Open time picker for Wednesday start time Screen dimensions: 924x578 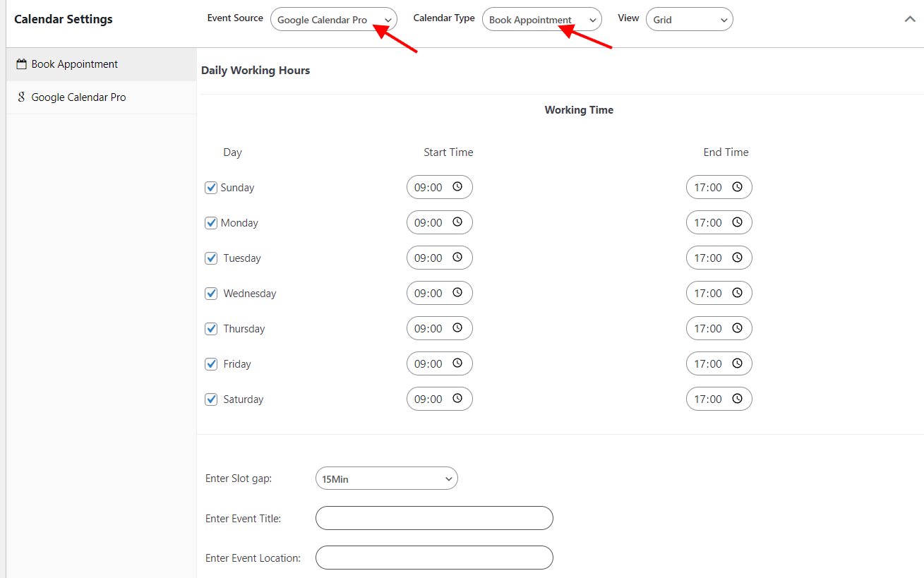pos(457,293)
